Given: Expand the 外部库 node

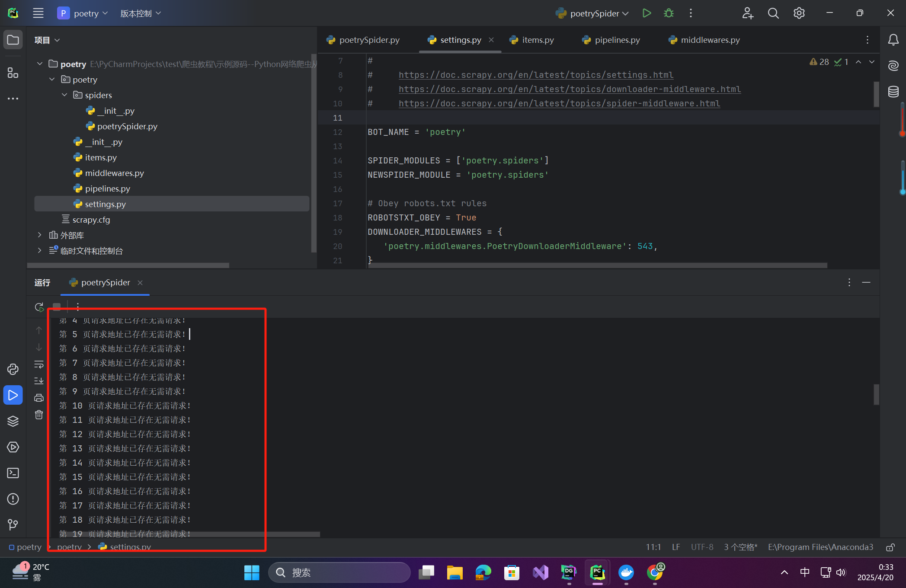Looking at the screenshot, I should [39, 235].
